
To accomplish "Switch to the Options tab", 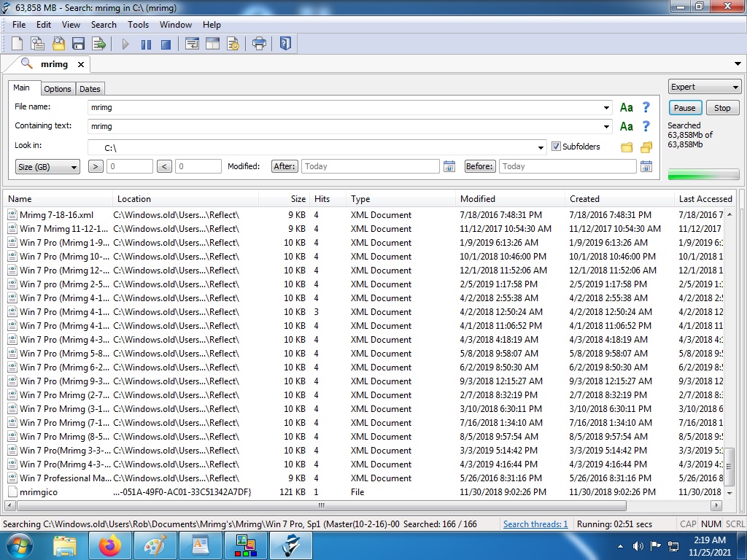I will point(58,89).
